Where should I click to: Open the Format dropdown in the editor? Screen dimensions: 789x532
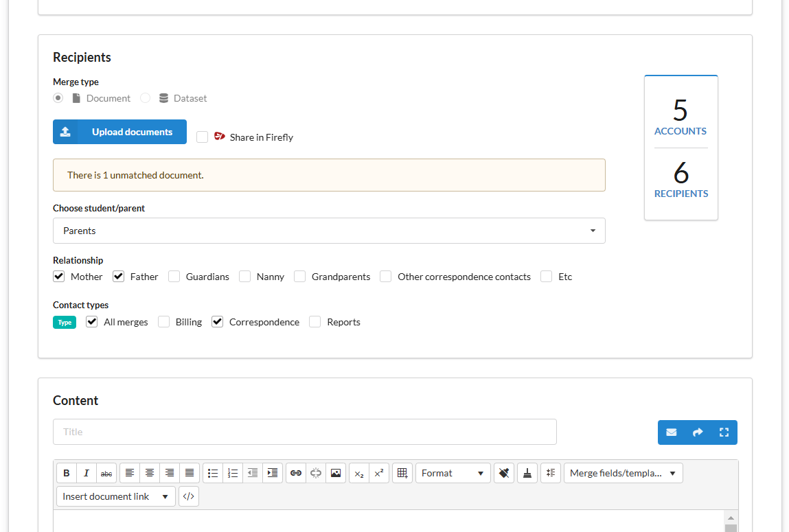point(453,473)
